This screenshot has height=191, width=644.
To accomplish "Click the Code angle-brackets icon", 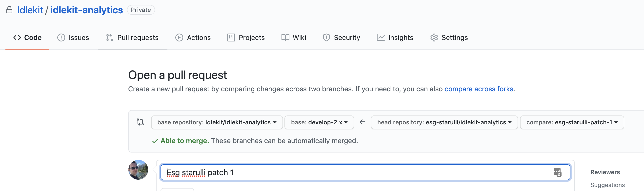I will [17, 38].
